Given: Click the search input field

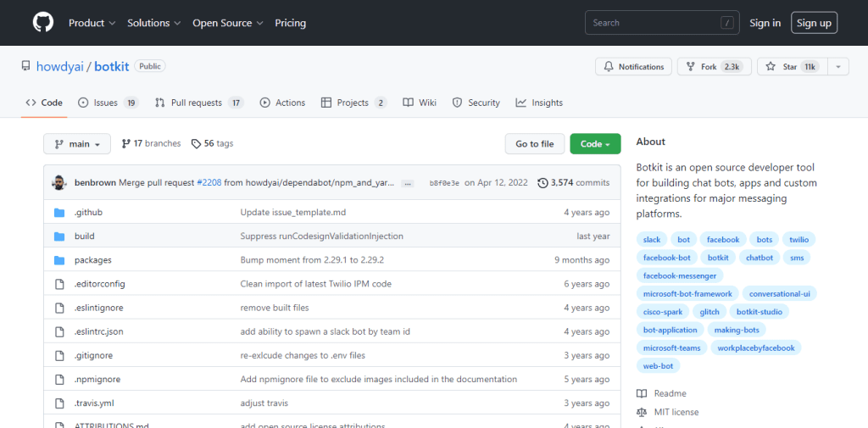Looking at the screenshot, I should [x=662, y=23].
